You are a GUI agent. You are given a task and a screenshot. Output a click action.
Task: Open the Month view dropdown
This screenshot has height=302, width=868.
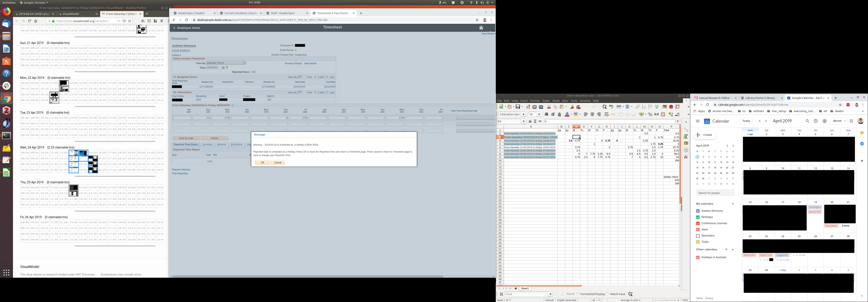pyautogui.click(x=839, y=121)
